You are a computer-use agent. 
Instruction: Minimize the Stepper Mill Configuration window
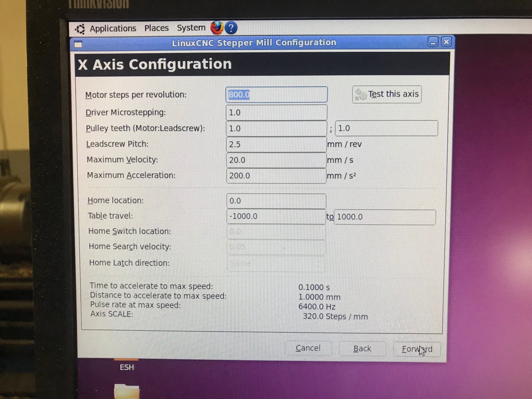click(x=433, y=42)
